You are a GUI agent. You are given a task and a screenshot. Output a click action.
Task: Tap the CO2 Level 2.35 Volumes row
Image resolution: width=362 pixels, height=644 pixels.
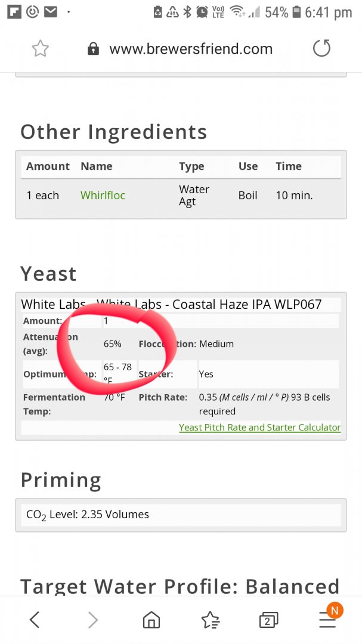coord(181,514)
